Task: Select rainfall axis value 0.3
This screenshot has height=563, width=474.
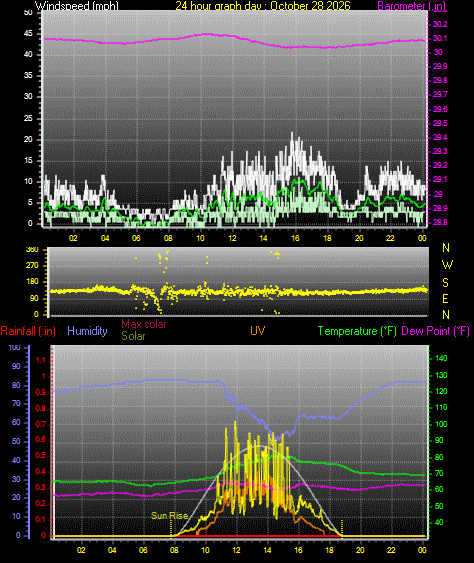Action: coord(41,487)
